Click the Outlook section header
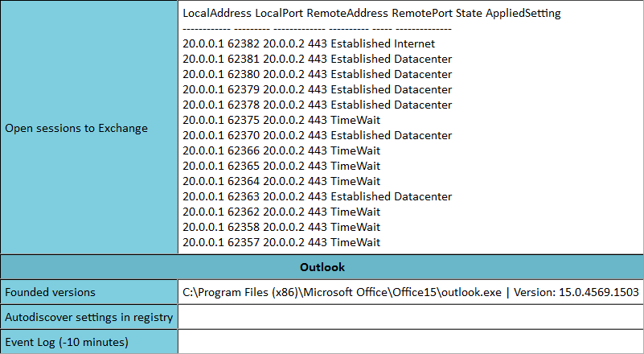This screenshot has height=354, width=644. pyautogui.click(x=322, y=267)
